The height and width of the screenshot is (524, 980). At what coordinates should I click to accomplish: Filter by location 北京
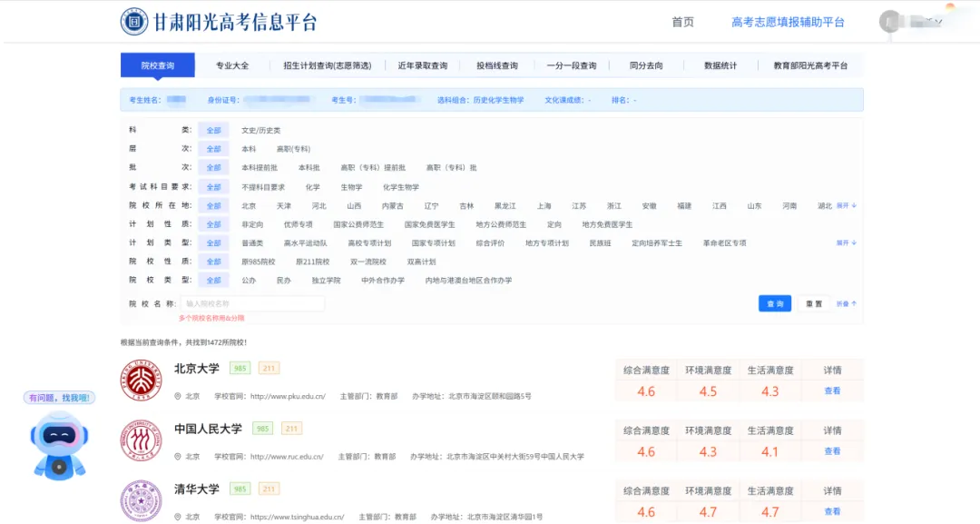[x=249, y=206]
